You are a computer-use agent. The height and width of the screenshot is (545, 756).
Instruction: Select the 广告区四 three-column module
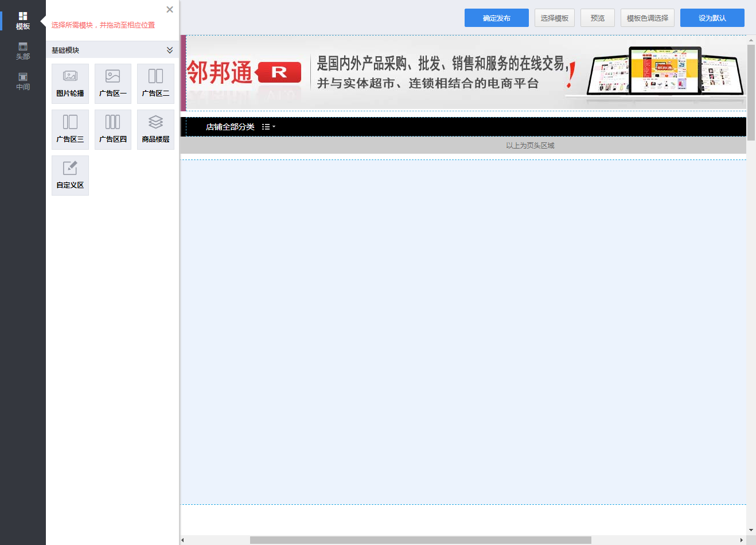(113, 129)
